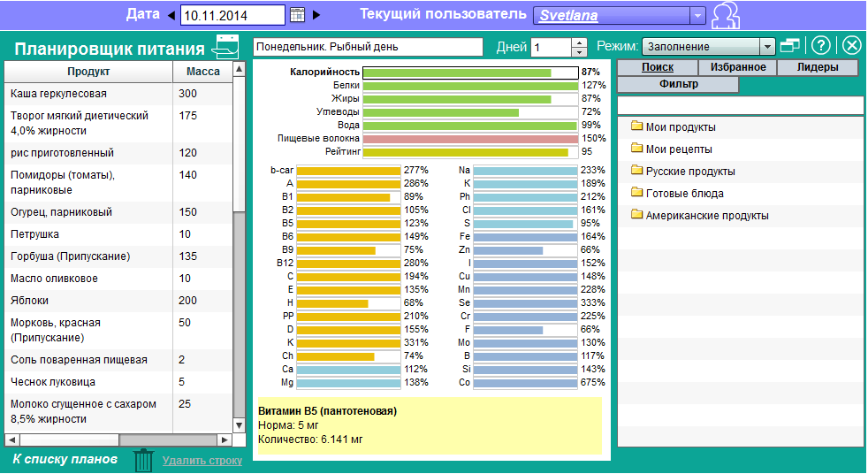This screenshot has width=868, height=474.
Task: Go to the next date arrow
Action: tap(317, 15)
